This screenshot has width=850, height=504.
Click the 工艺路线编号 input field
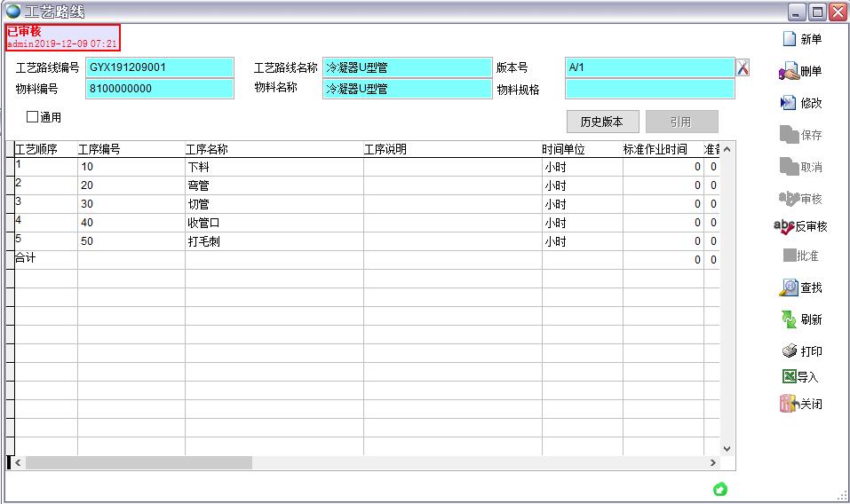160,67
